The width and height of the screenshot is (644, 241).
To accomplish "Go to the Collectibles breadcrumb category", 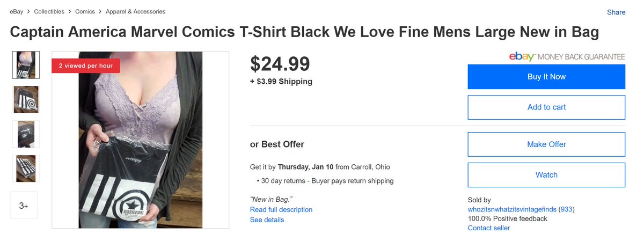I will click(49, 11).
